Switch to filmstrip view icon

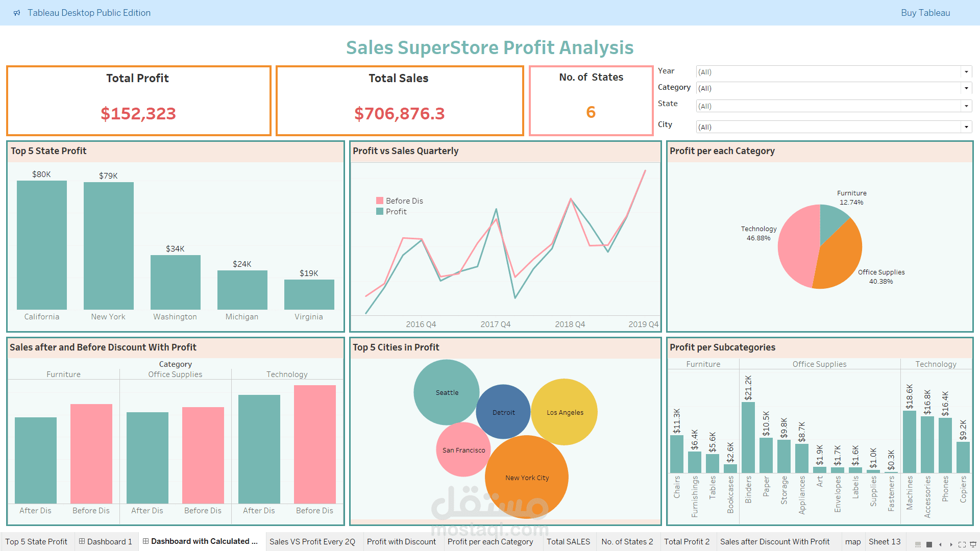pos(918,544)
